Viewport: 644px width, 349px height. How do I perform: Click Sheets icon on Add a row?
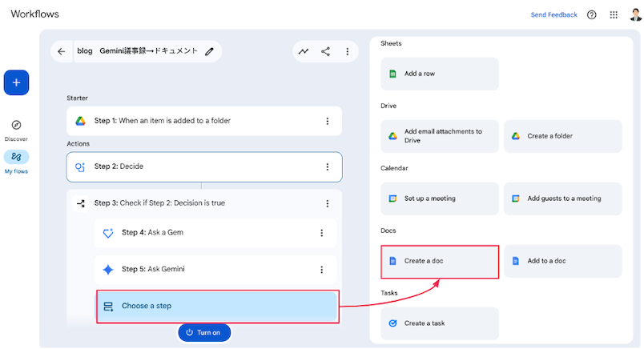tap(392, 74)
